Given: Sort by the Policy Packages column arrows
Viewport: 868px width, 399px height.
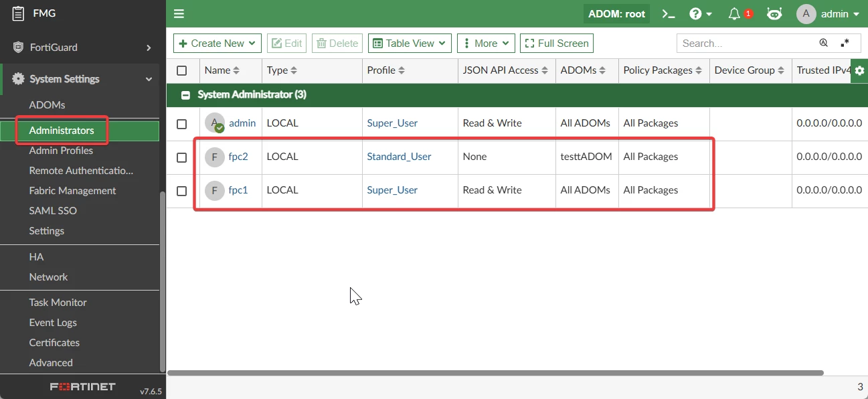Looking at the screenshot, I should pyautogui.click(x=699, y=70).
